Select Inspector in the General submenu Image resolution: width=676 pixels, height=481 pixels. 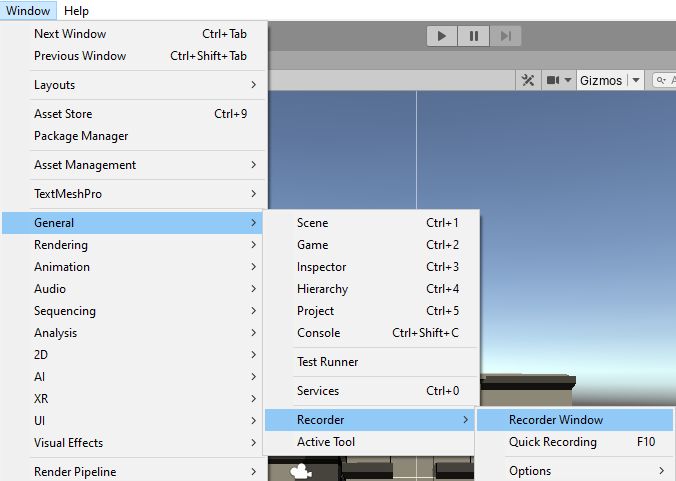coord(322,267)
